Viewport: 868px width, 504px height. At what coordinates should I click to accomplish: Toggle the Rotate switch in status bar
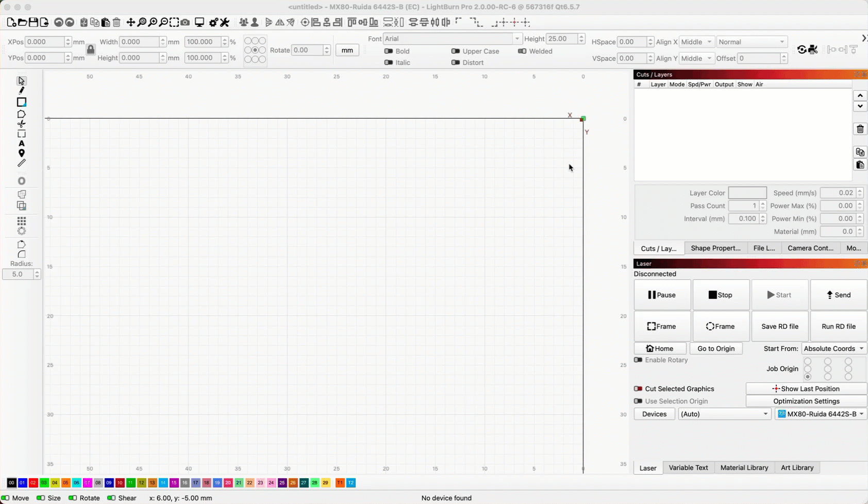73,498
